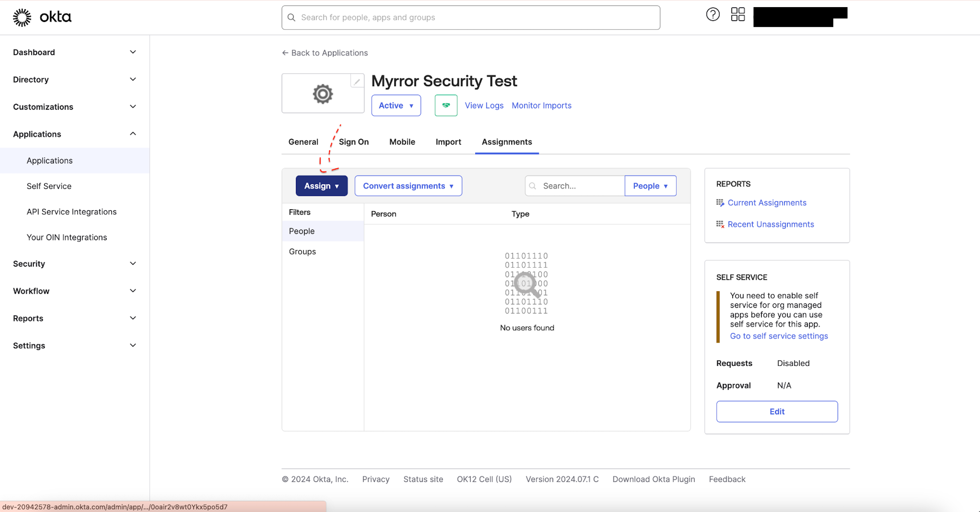This screenshot has width=980, height=512.
Task: Click the Type column header
Action: point(520,214)
